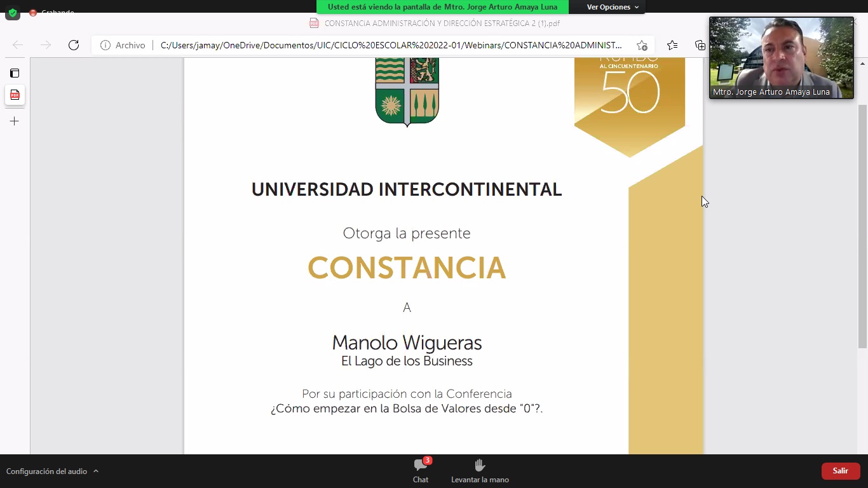Reload the PDF with the refresh icon

(74, 45)
